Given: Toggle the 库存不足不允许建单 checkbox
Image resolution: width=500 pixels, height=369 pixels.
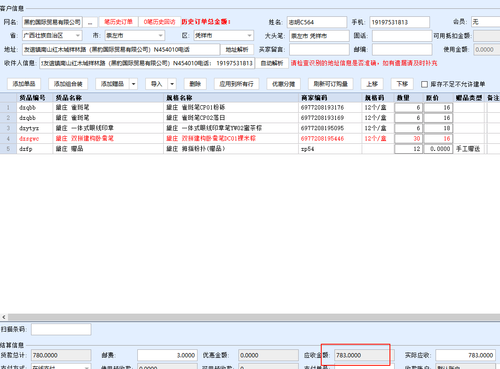Looking at the screenshot, I should point(424,84).
